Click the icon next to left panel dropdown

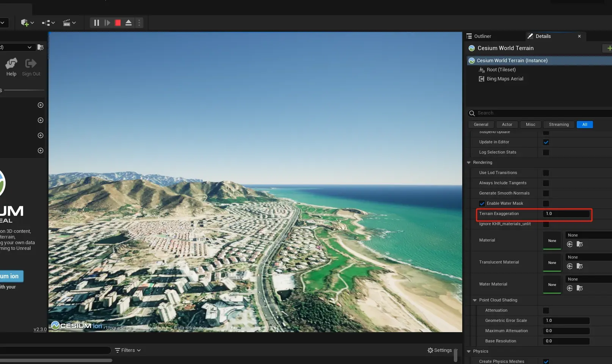41,47
